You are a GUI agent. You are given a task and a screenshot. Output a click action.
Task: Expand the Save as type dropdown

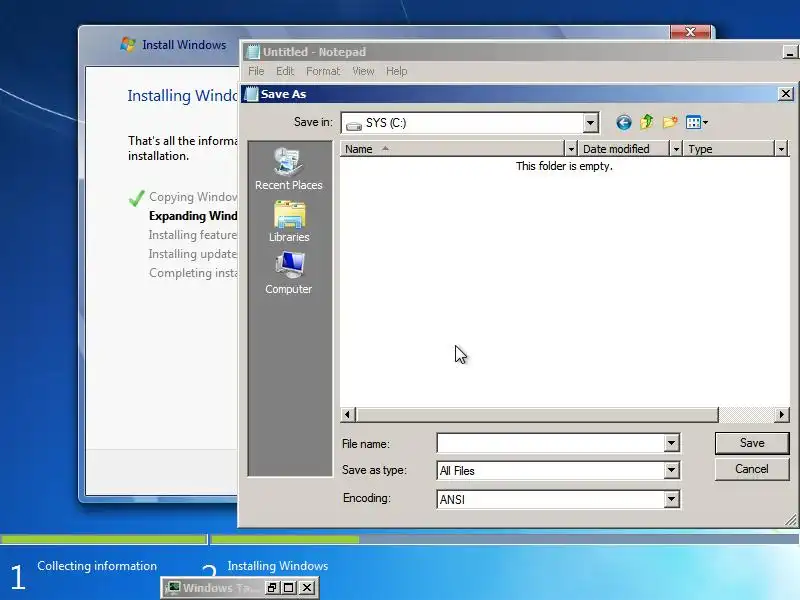pyautogui.click(x=671, y=470)
